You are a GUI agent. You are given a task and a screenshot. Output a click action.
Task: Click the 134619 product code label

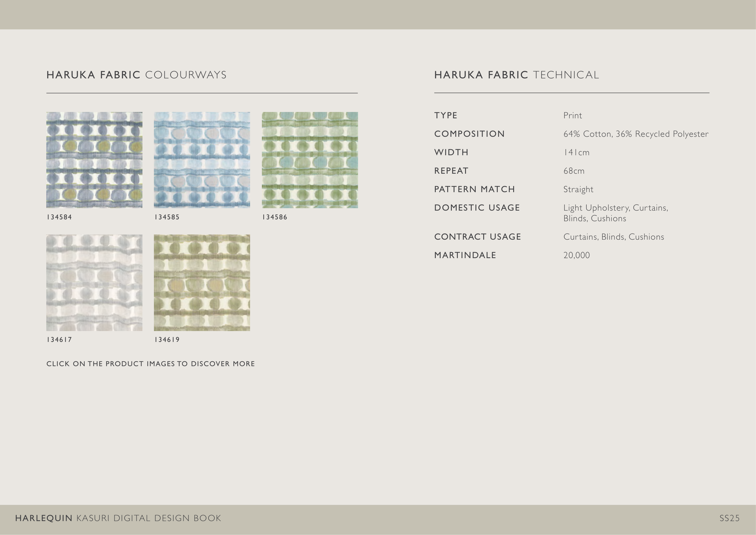tap(167, 340)
